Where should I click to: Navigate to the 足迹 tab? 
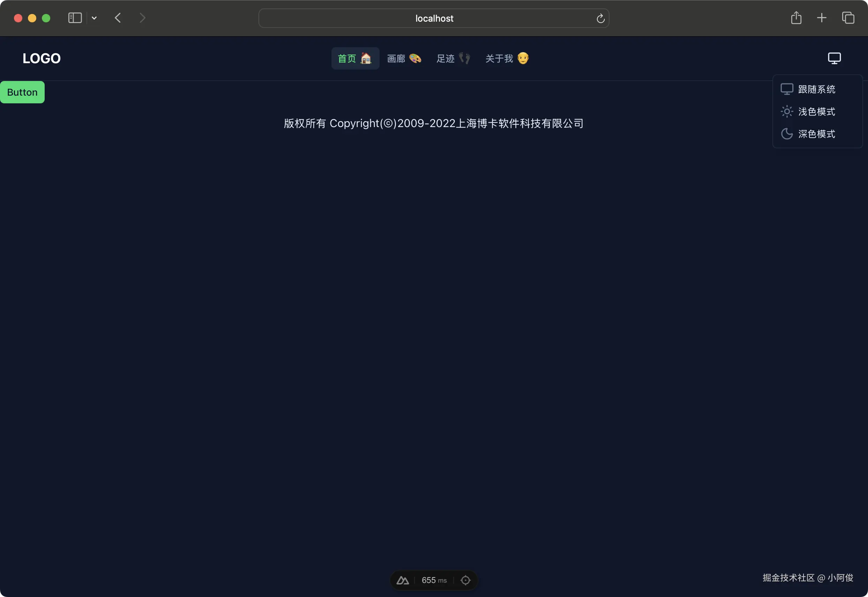tap(453, 58)
